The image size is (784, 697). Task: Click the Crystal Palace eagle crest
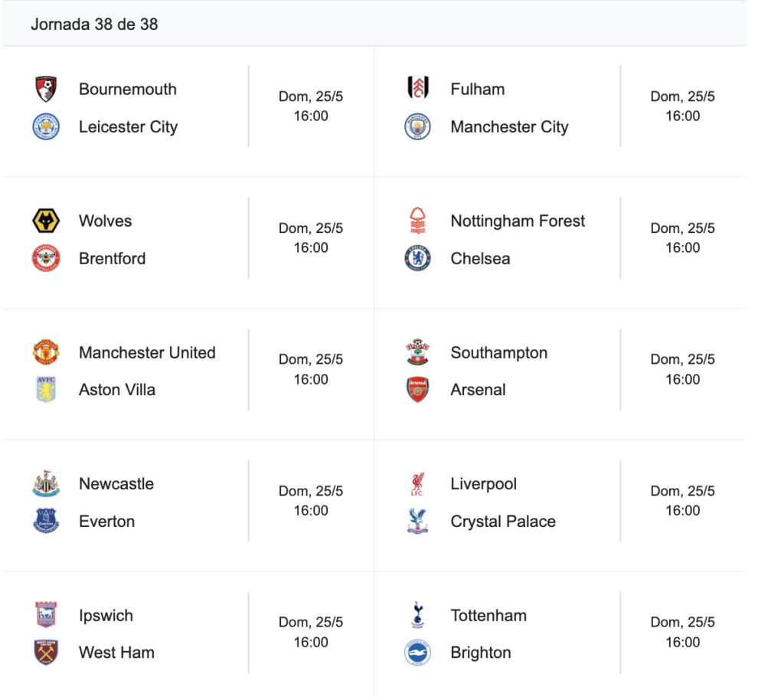tap(417, 522)
